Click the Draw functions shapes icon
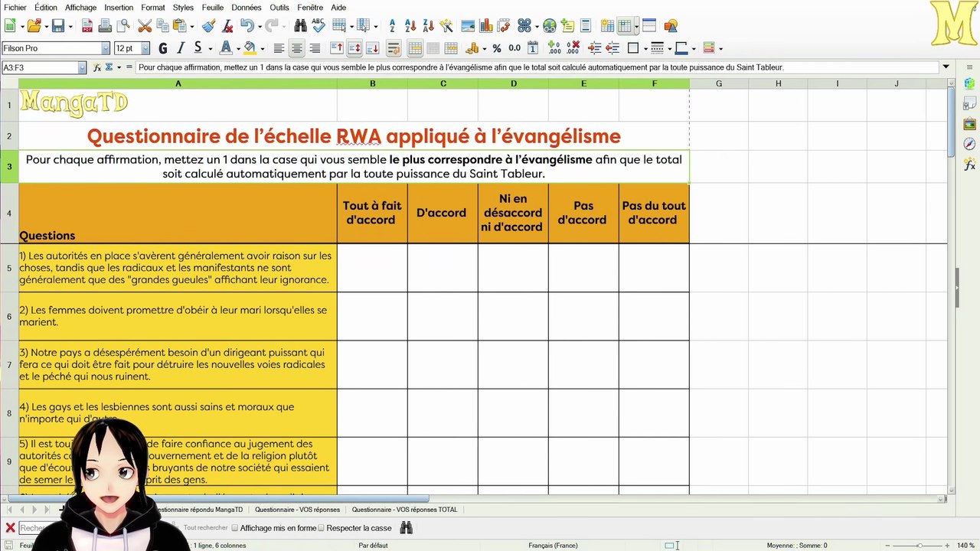 671,26
